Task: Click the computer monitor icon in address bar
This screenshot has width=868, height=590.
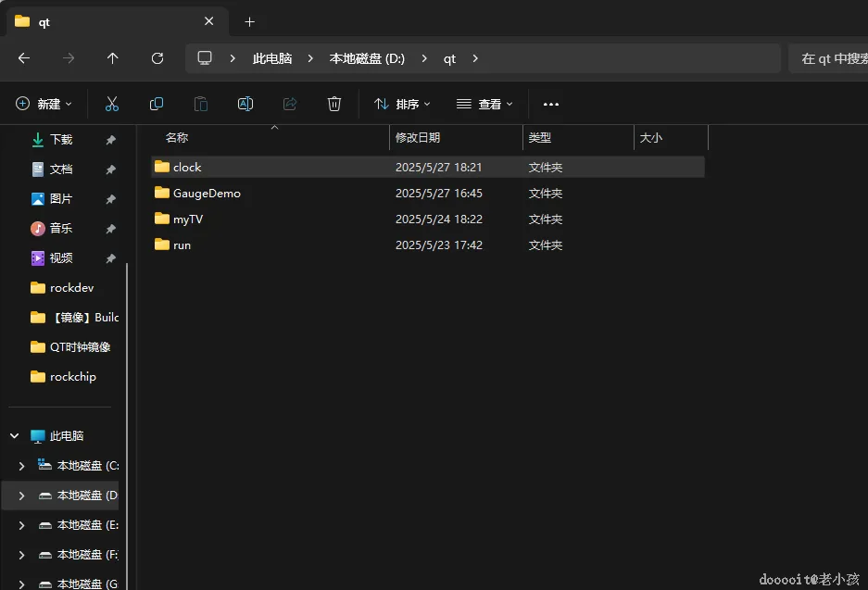Action: coord(205,58)
